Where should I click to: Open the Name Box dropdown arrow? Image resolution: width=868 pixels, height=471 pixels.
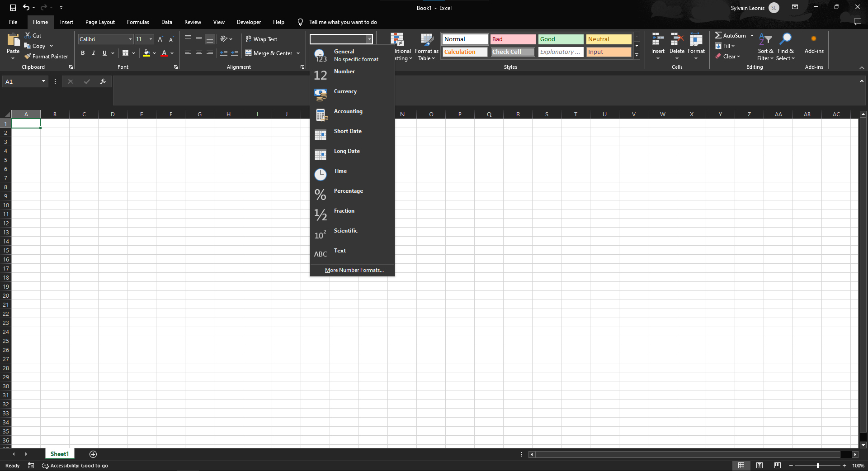pyautogui.click(x=43, y=81)
